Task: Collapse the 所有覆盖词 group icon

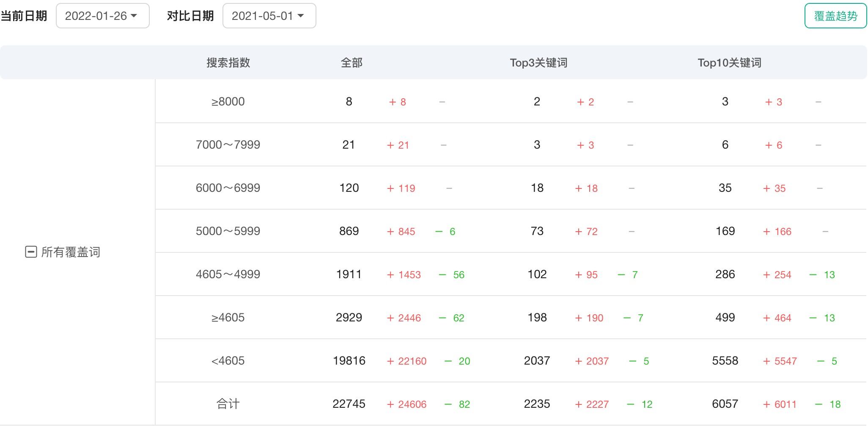Action: pos(31,252)
